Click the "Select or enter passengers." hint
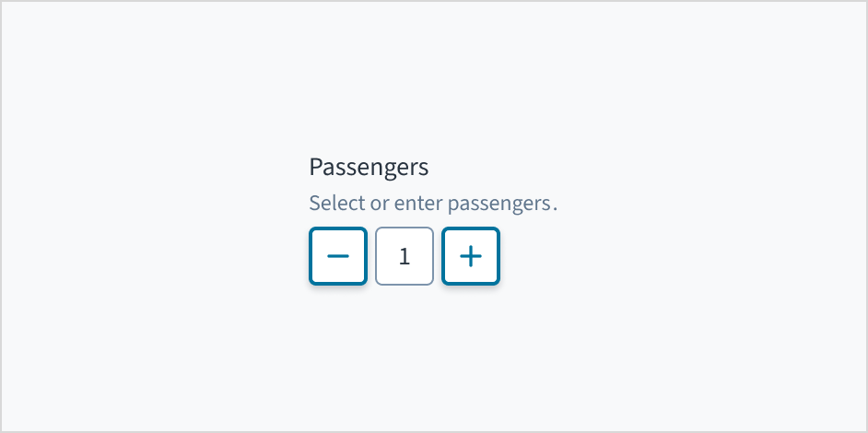Image resolution: width=868 pixels, height=433 pixels. pyautogui.click(x=433, y=203)
